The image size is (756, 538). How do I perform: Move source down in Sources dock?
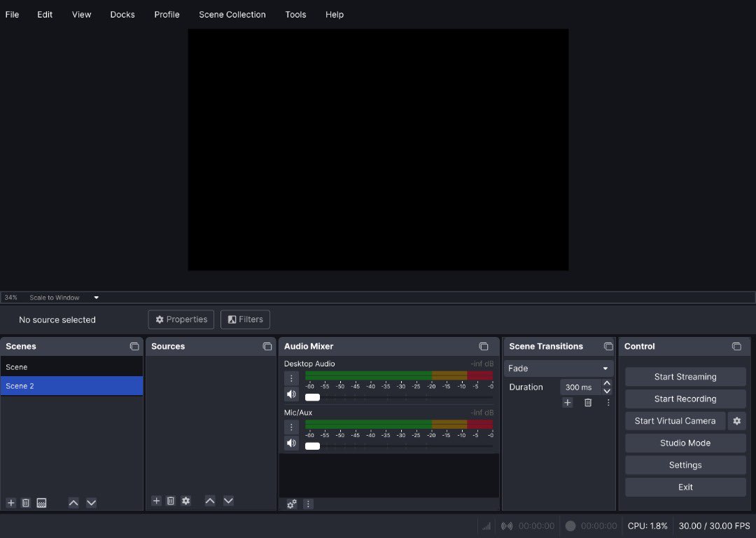(x=228, y=501)
